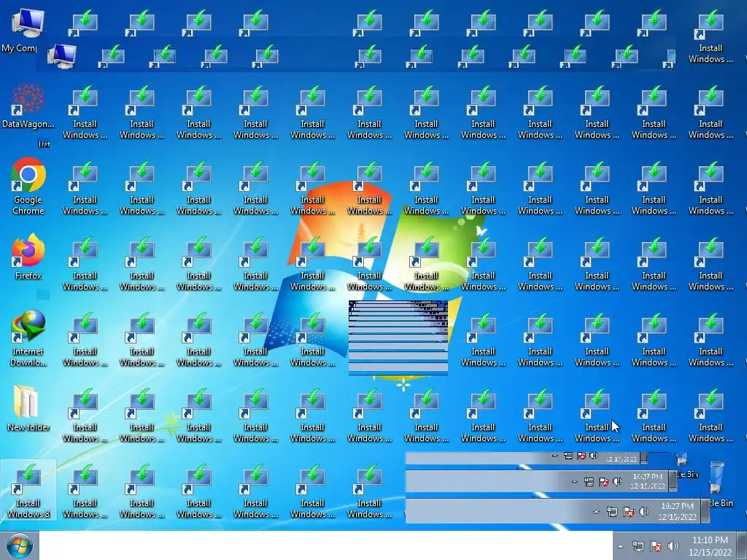This screenshot has width=747, height=560.
Task: Open the volume speaker tray icon
Action: pyautogui.click(x=673, y=546)
